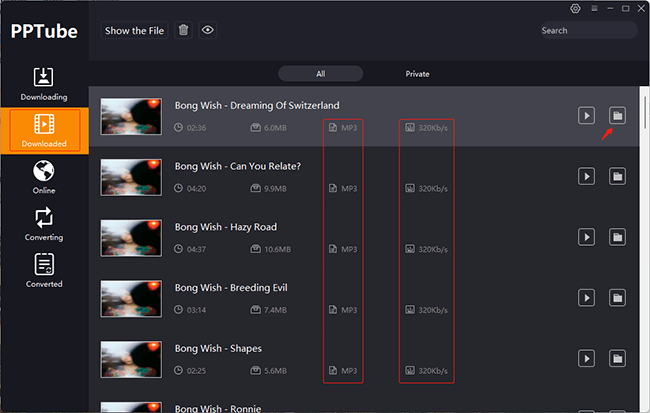Image resolution: width=650 pixels, height=413 pixels.
Task: Open the settings gear icon
Action: 575,8
